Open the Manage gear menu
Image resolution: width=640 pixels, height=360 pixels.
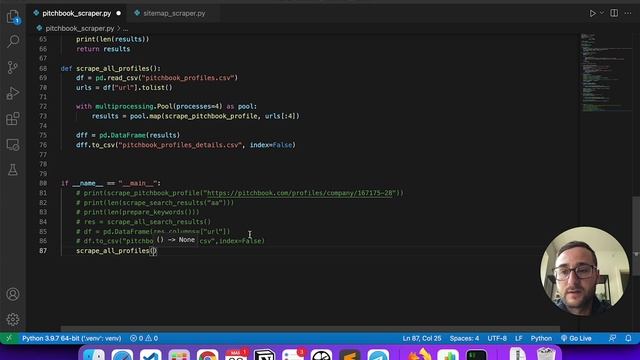point(13,319)
